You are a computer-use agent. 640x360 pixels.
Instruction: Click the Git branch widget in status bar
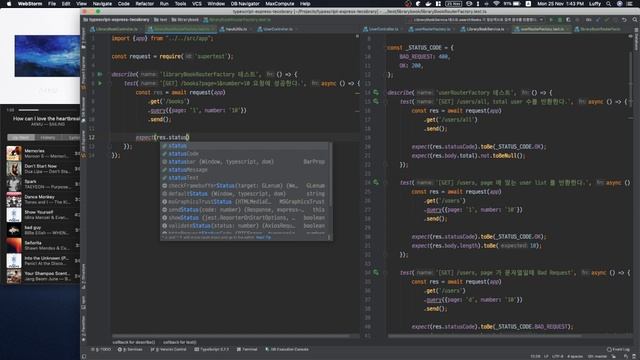598,356
